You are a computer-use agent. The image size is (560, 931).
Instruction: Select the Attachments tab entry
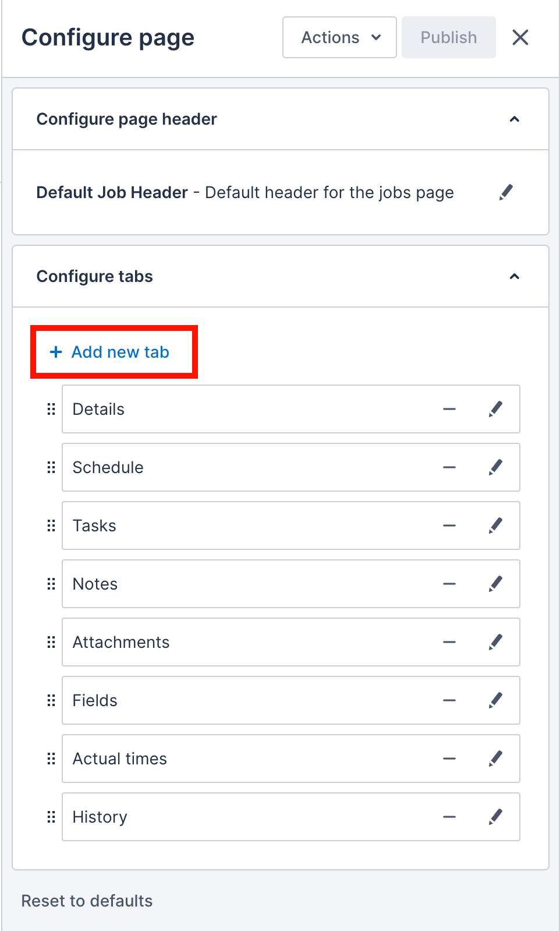(x=233, y=642)
